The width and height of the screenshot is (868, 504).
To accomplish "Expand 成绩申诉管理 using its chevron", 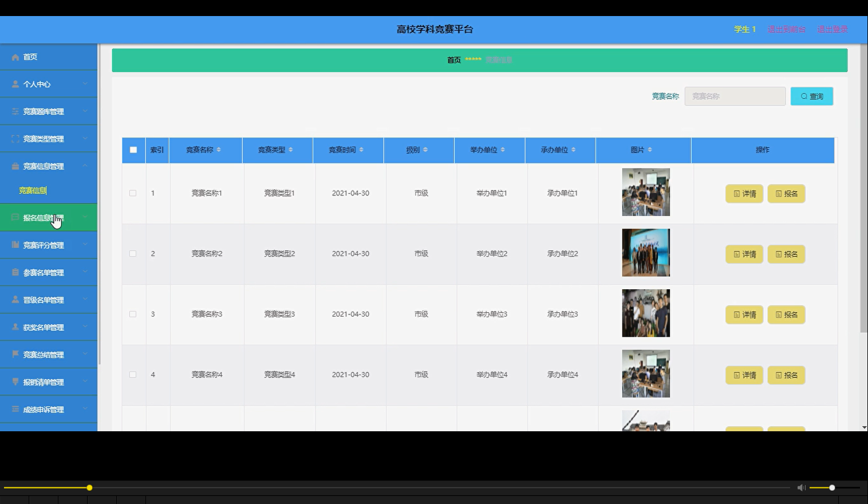I will click(x=85, y=409).
